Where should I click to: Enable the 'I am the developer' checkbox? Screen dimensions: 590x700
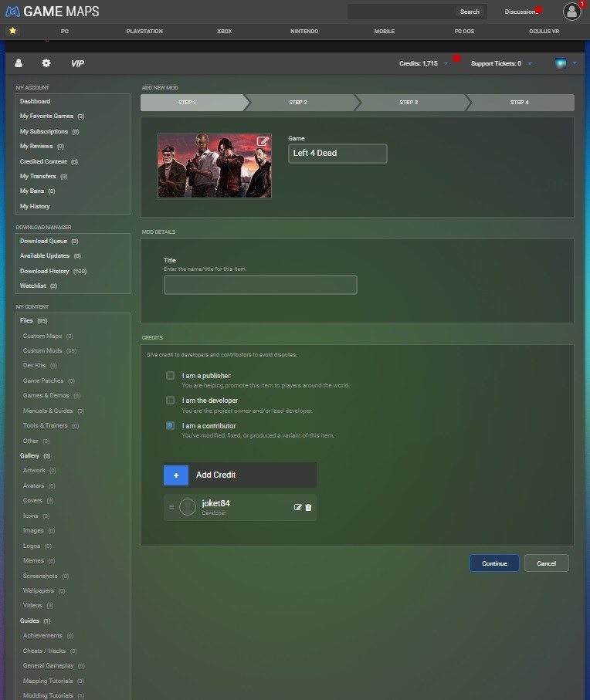[170, 401]
